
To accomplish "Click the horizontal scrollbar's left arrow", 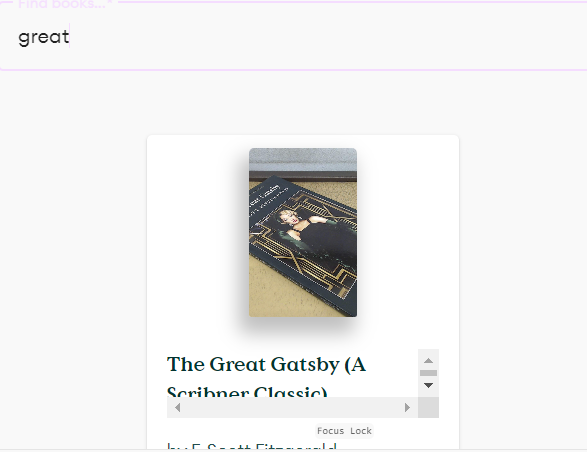I will click(178, 407).
